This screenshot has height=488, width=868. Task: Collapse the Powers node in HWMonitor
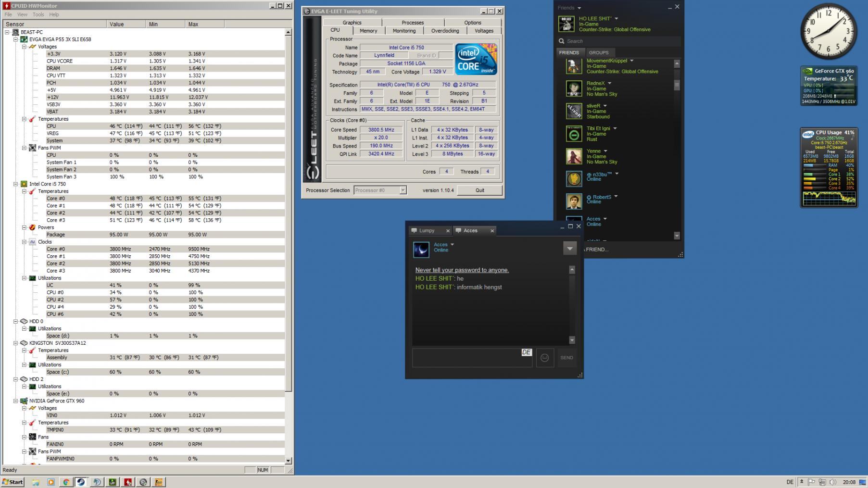coord(24,227)
